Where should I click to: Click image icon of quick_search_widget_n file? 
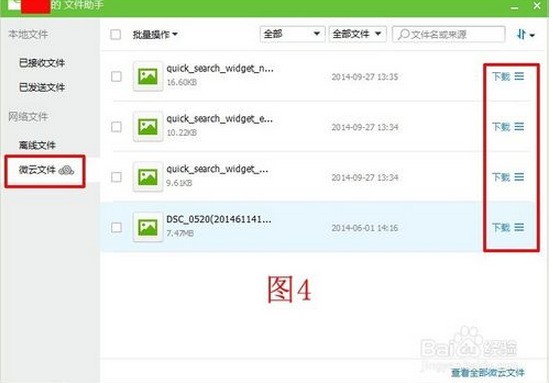click(x=148, y=76)
